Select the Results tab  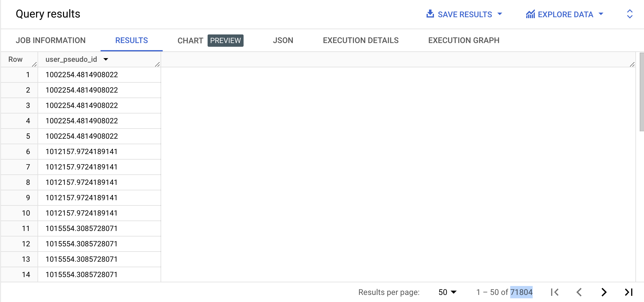(x=132, y=40)
